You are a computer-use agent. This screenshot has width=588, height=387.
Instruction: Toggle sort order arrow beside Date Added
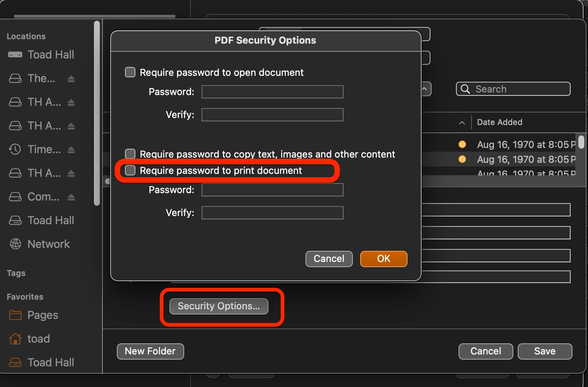(x=462, y=122)
